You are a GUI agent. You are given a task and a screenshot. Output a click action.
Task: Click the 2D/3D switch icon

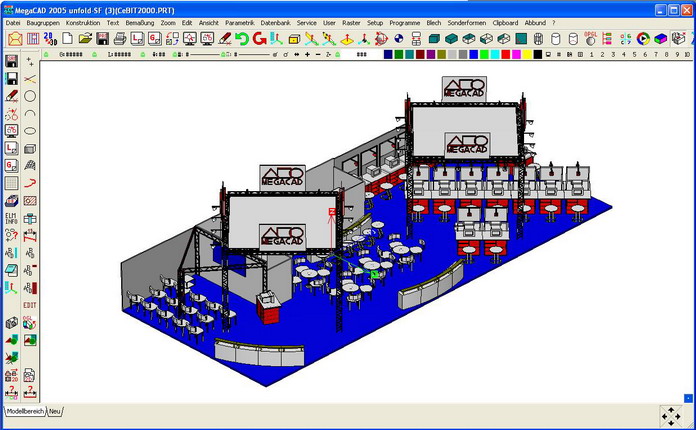(50, 39)
